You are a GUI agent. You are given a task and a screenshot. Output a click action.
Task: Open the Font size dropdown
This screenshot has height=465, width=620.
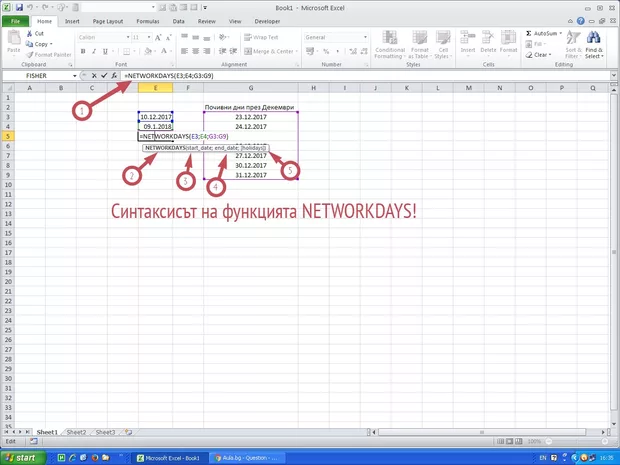coord(149,37)
